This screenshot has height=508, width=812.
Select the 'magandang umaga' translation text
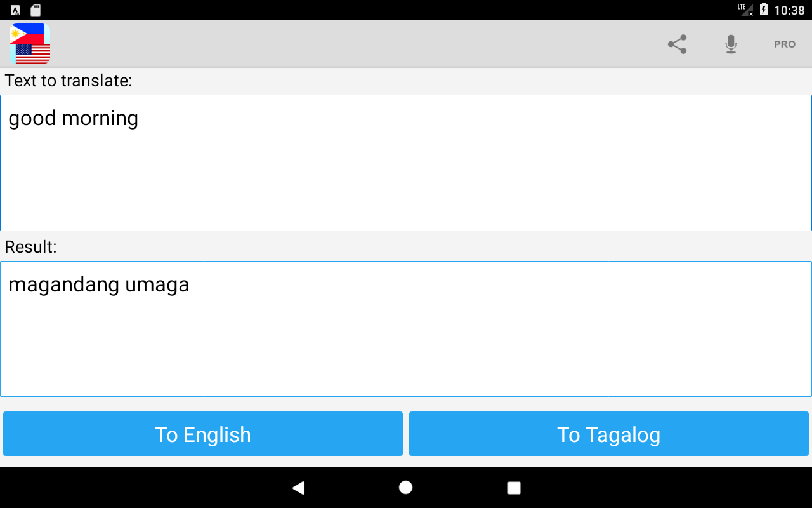[99, 284]
